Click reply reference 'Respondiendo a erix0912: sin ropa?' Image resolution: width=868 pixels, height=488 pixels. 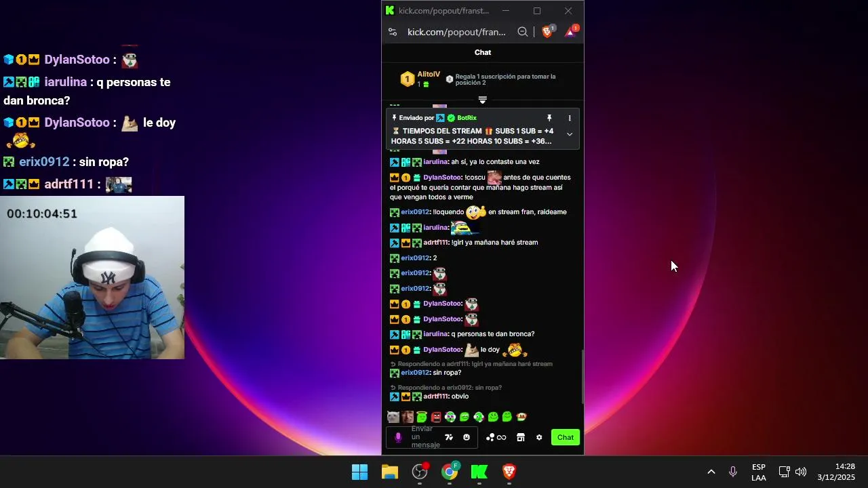point(450,388)
